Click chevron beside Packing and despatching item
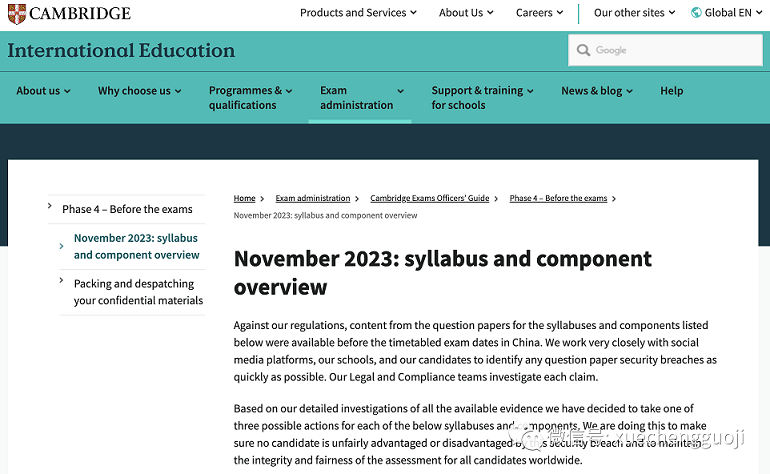The image size is (770, 474). point(61,280)
